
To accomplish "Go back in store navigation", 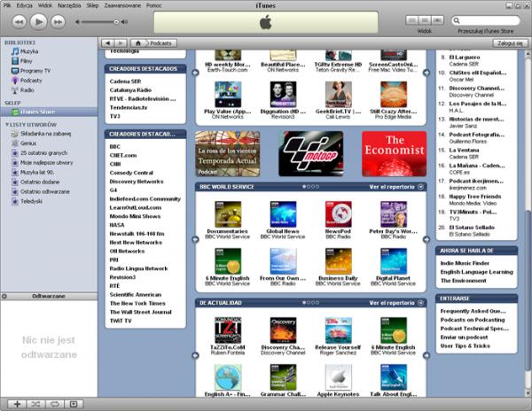I will [x=108, y=43].
